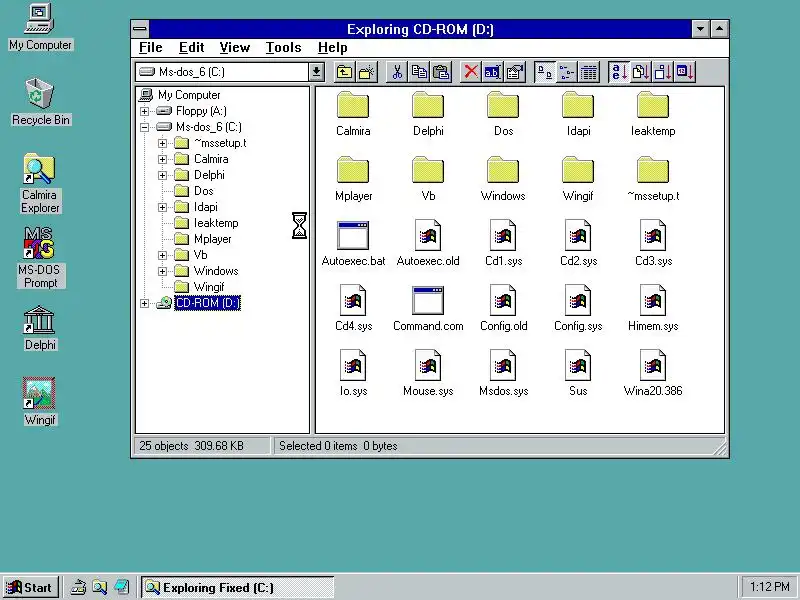
Task: Click the red X Delete icon
Action: click(470, 72)
